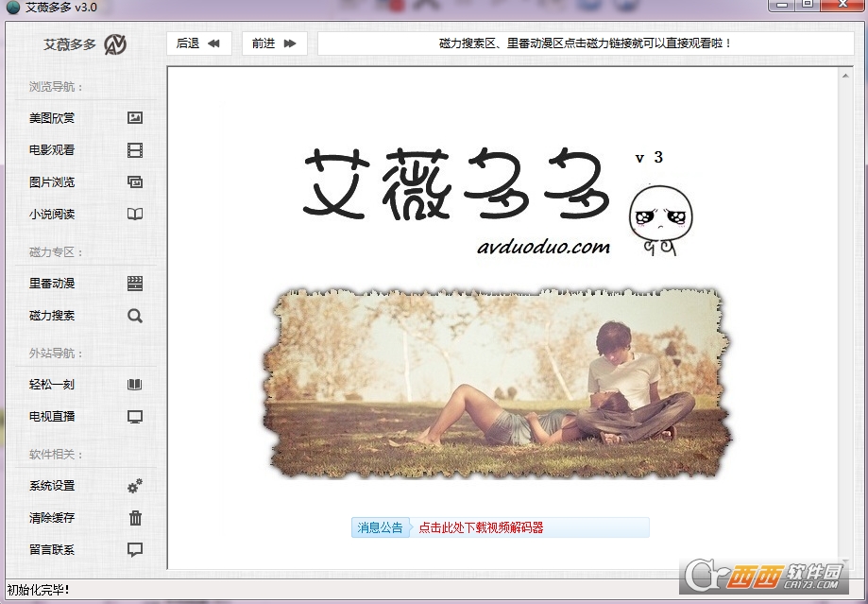Click the speech bubble icon beside 留言联系
This screenshot has height=604, width=868.
[135, 550]
